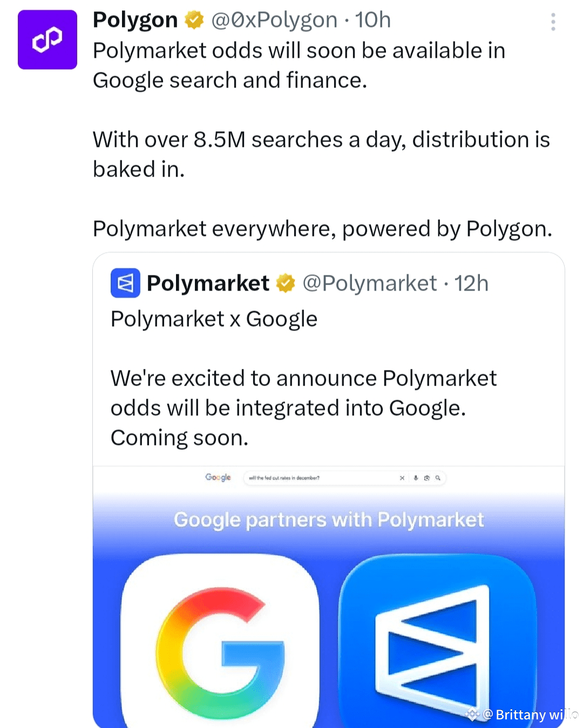Click Polymarket's gold verified badge
Viewport: 583px width, 728px height.
point(286,283)
